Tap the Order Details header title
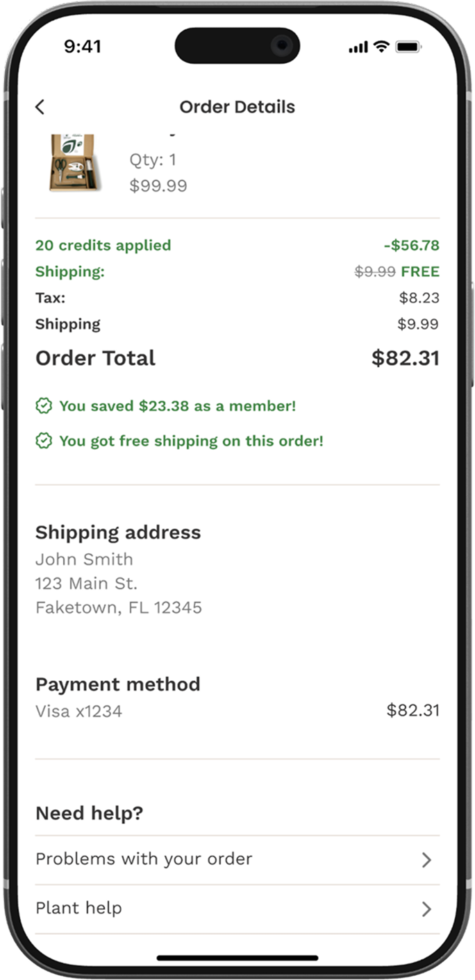Viewport: 475px width, 980px height. 237,107
